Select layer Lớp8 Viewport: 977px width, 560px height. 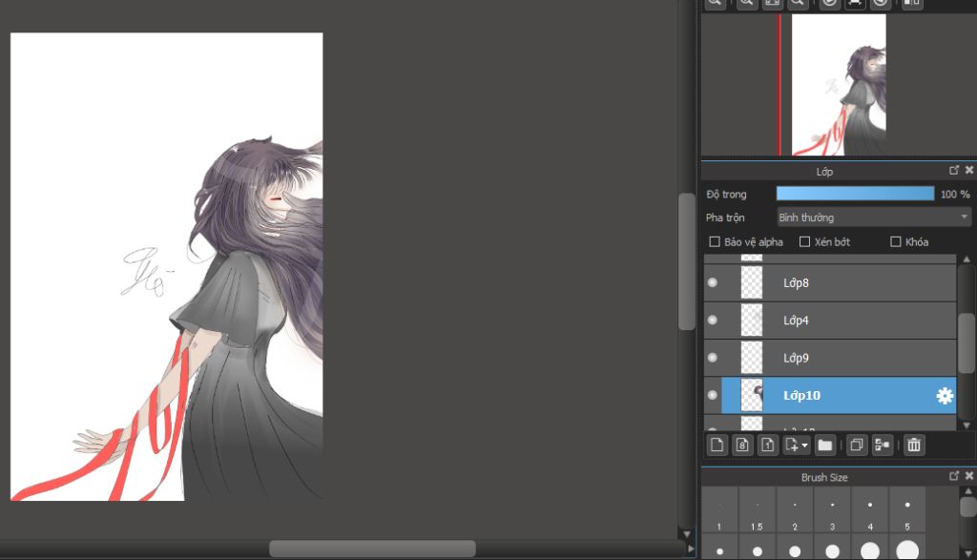[x=830, y=282]
